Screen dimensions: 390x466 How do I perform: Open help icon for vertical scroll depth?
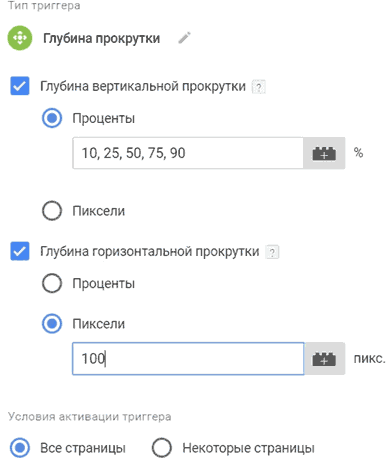tap(259, 87)
